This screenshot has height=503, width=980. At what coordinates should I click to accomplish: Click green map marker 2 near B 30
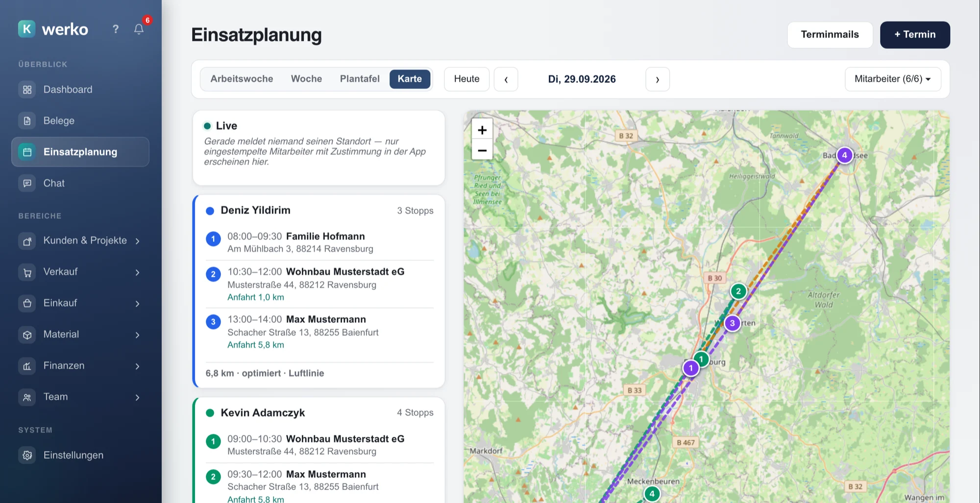pos(738,291)
